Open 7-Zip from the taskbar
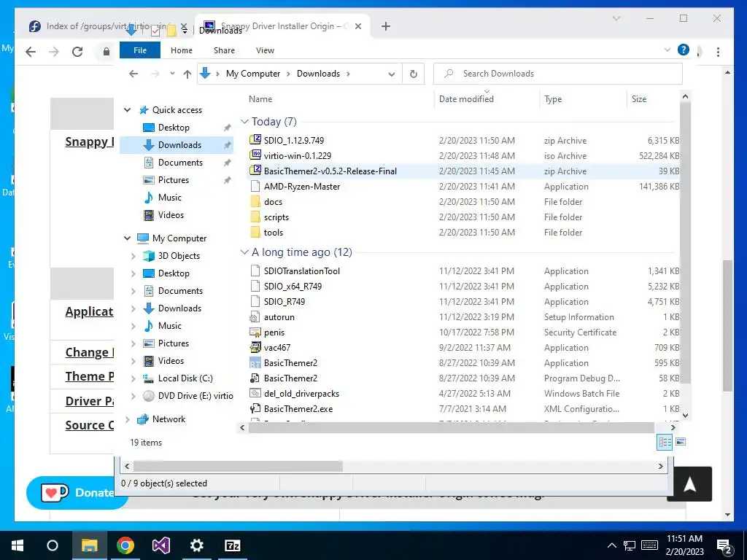The image size is (747, 560). pyautogui.click(x=233, y=545)
